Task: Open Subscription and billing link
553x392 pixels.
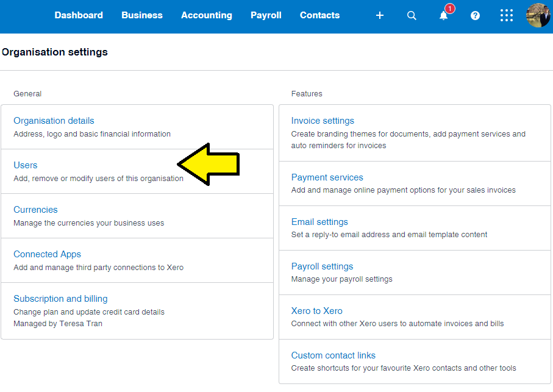Action: click(x=60, y=299)
